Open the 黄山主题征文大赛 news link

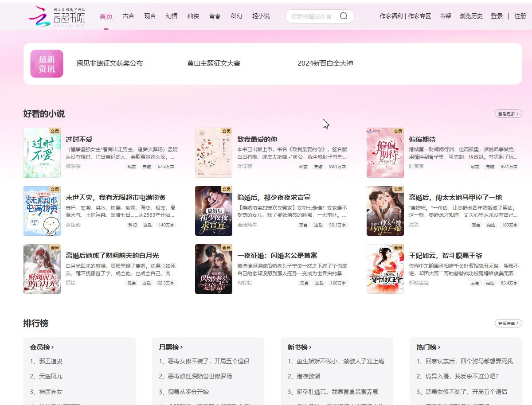click(x=214, y=63)
